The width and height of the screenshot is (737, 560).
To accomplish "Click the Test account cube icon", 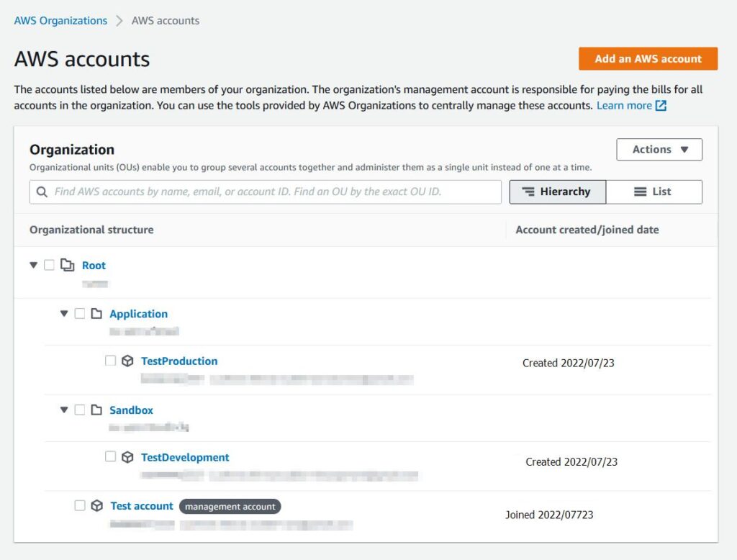I will [x=97, y=506].
